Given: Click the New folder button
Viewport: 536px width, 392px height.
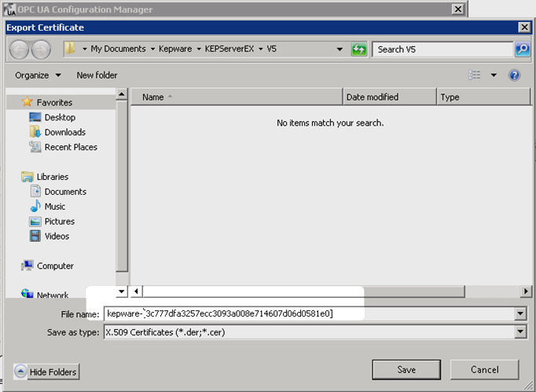Looking at the screenshot, I should point(97,75).
